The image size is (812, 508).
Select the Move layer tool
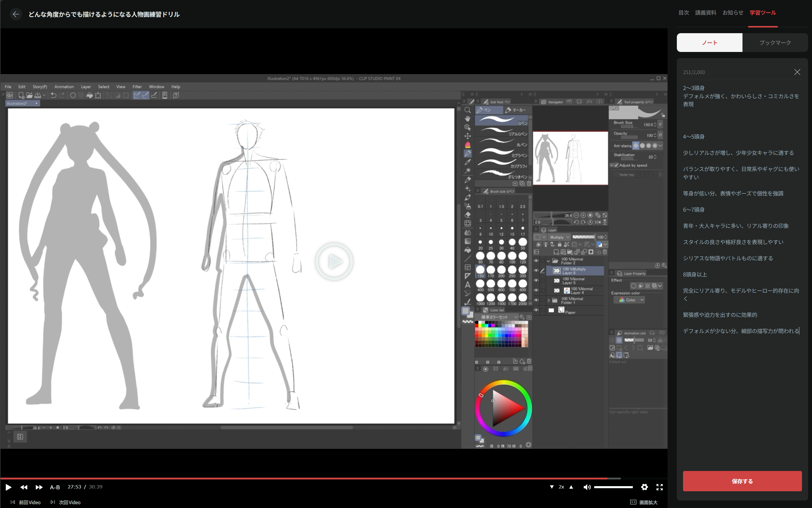pos(467,136)
